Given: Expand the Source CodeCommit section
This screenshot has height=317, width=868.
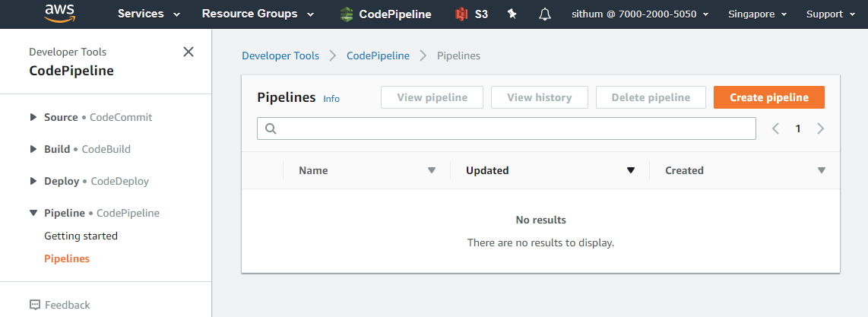Looking at the screenshot, I should click(33, 117).
